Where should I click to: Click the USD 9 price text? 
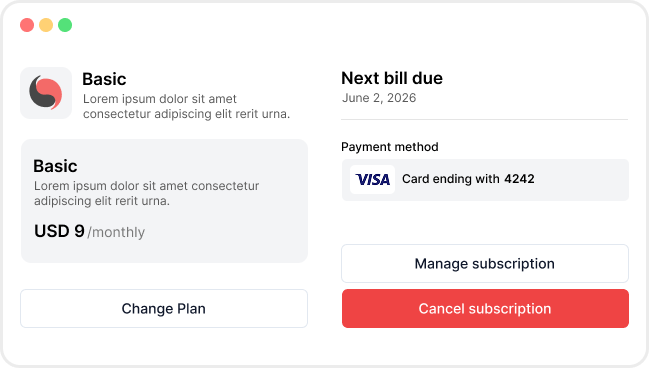coord(59,231)
